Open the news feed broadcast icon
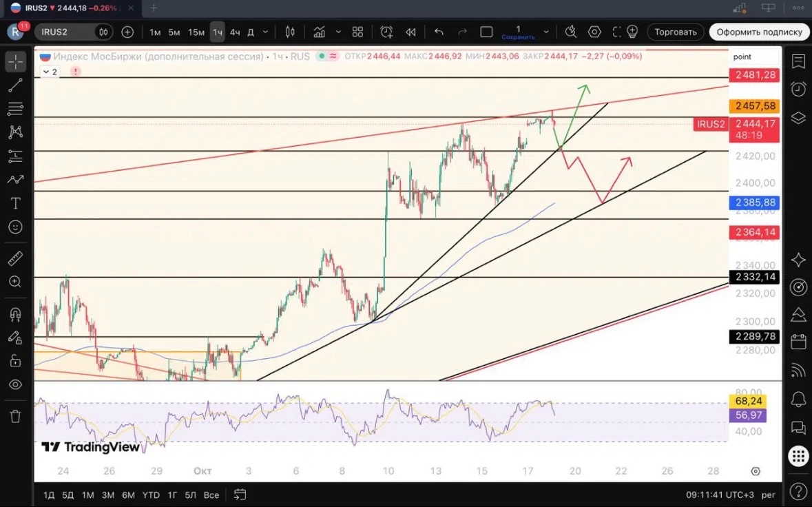Viewport: 812px width, 507px height. [798, 370]
